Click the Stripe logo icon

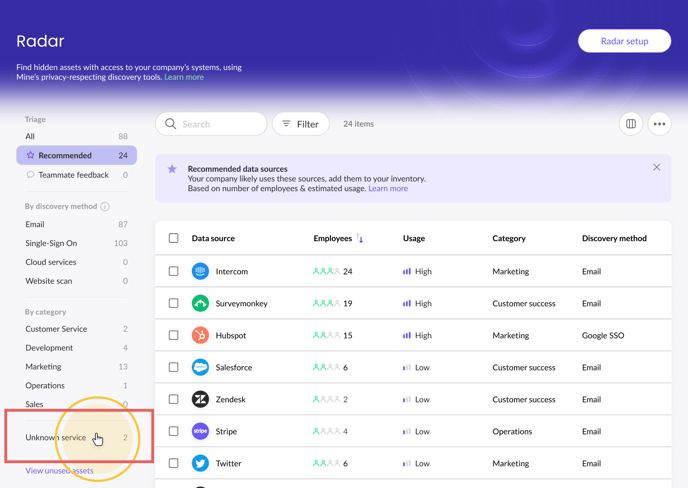point(200,431)
